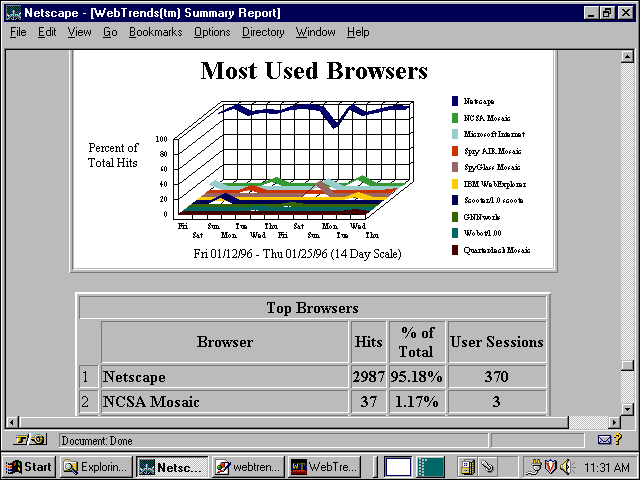Click the vertical scrollbar thumb

click(627, 365)
